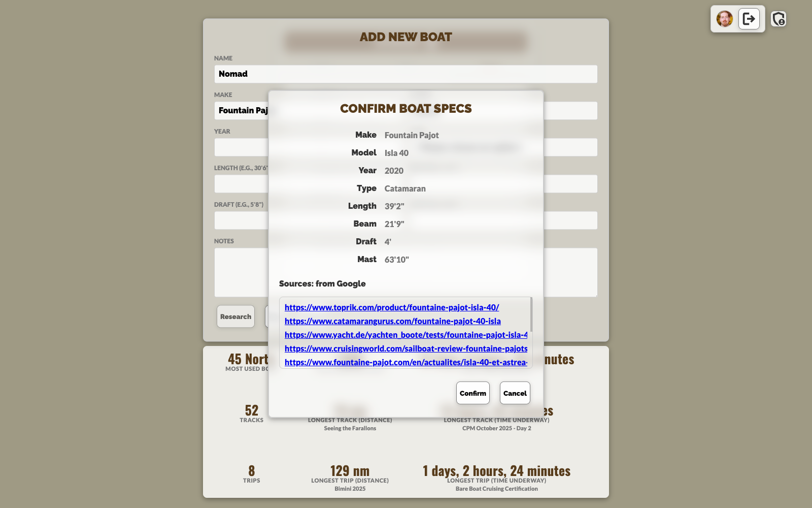The width and height of the screenshot is (812, 508).
Task: Click 'CPM October 2025 - Day 2' track name
Action: [x=497, y=428]
